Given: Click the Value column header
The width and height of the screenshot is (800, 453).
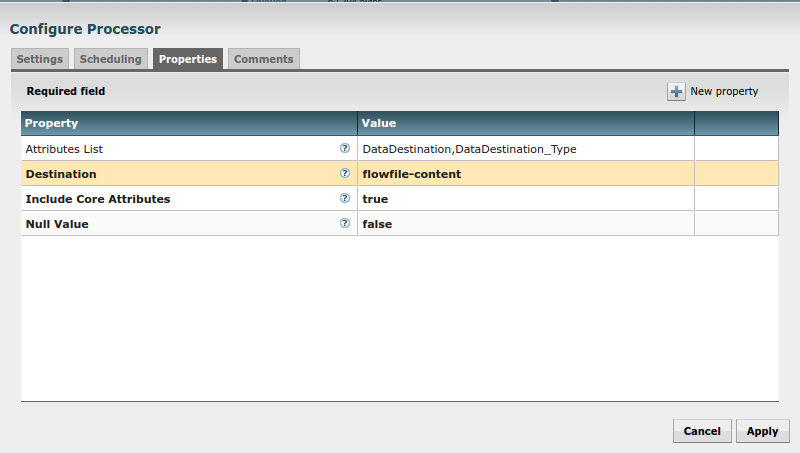Looking at the screenshot, I should click(526, 123).
